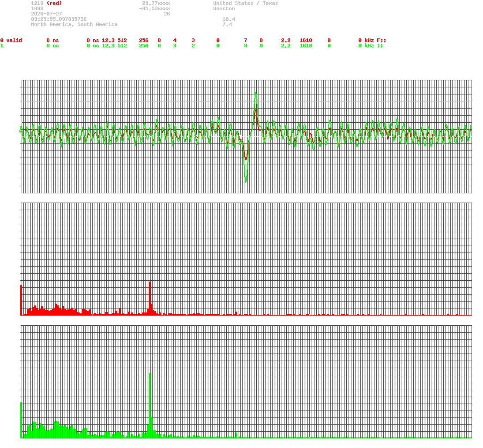The width and height of the screenshot is (483, 448).
Task: Click the timestamp 09:25:55.097835732
Action: [x=59, y=19]
